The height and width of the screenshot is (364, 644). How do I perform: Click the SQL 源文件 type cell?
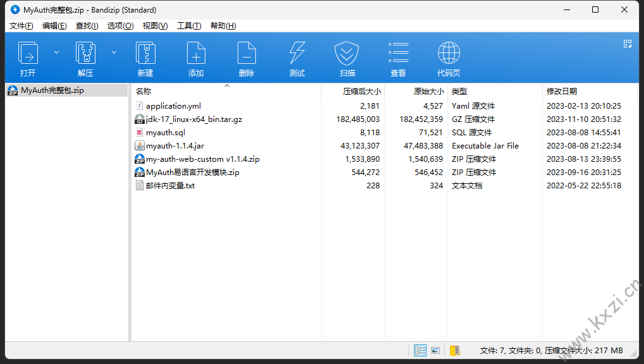(x=471, y=133)
